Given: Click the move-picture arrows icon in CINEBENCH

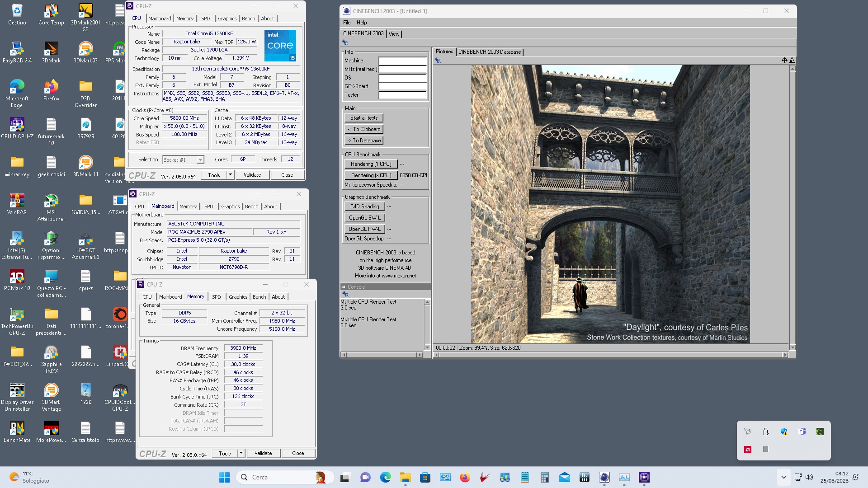Looking at the screenshot, I should click(784, 60).
